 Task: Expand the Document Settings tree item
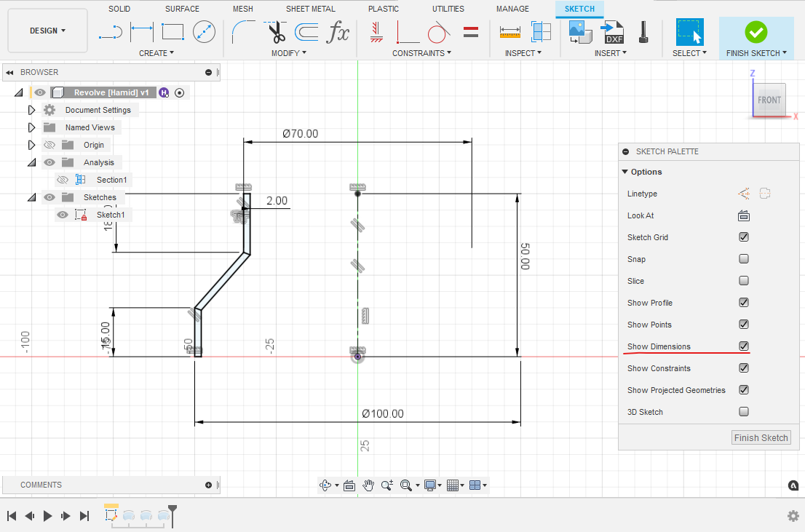[31, 110]
